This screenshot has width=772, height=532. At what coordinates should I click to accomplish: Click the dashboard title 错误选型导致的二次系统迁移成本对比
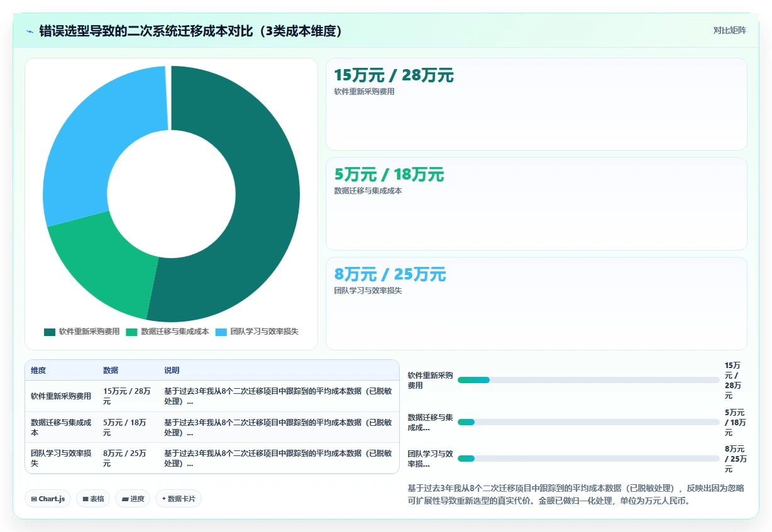pyautogui.click(x=190, y=31)
